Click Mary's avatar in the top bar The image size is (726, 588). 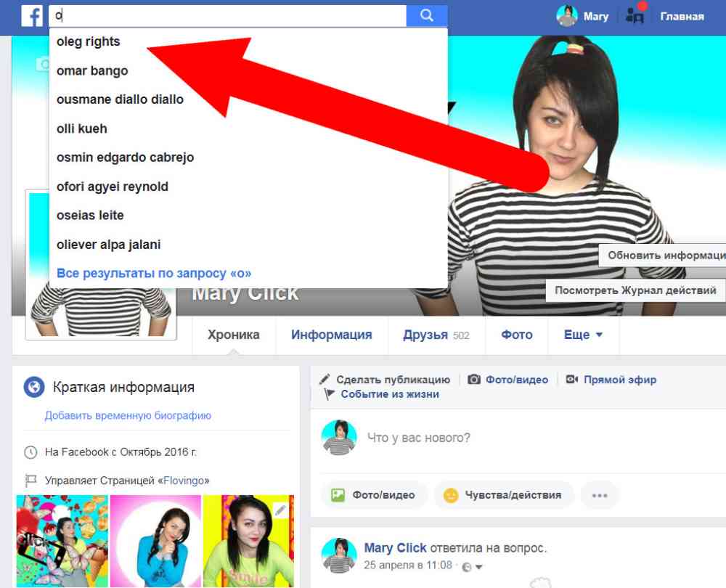(x=566, y=15)
